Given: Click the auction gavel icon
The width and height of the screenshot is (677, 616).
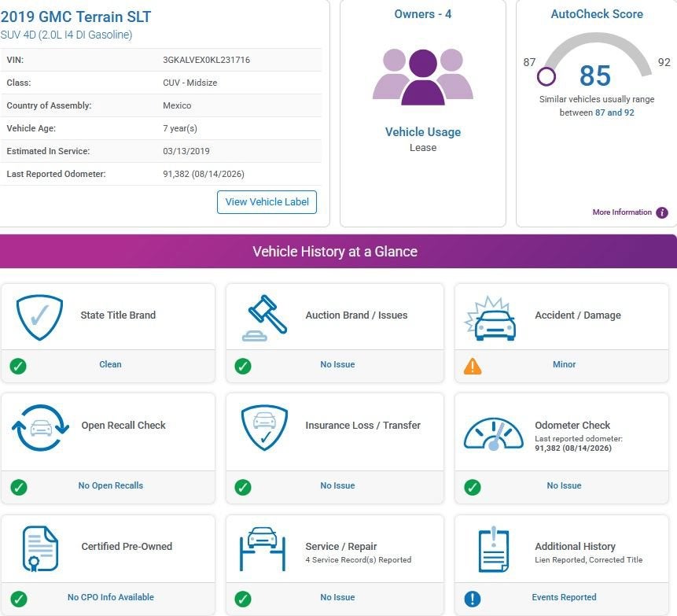Looking at the screenshot, I should click(265, 318).
